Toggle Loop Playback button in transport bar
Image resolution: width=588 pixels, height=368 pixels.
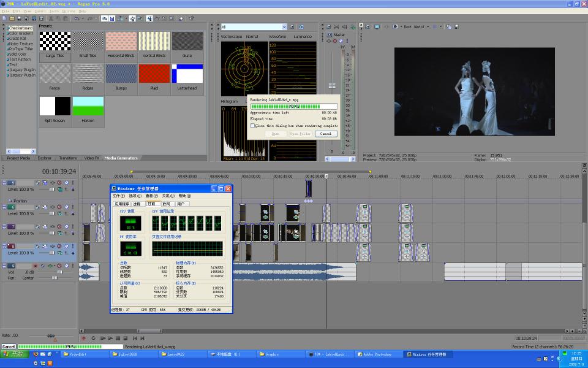(x=94, y=338)
